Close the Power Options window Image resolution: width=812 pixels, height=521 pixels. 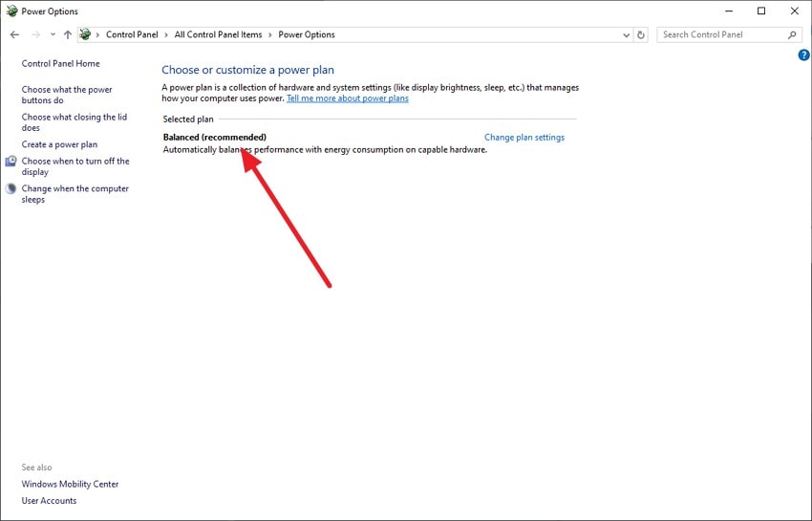pyautogui.click(x=795, y=11)
